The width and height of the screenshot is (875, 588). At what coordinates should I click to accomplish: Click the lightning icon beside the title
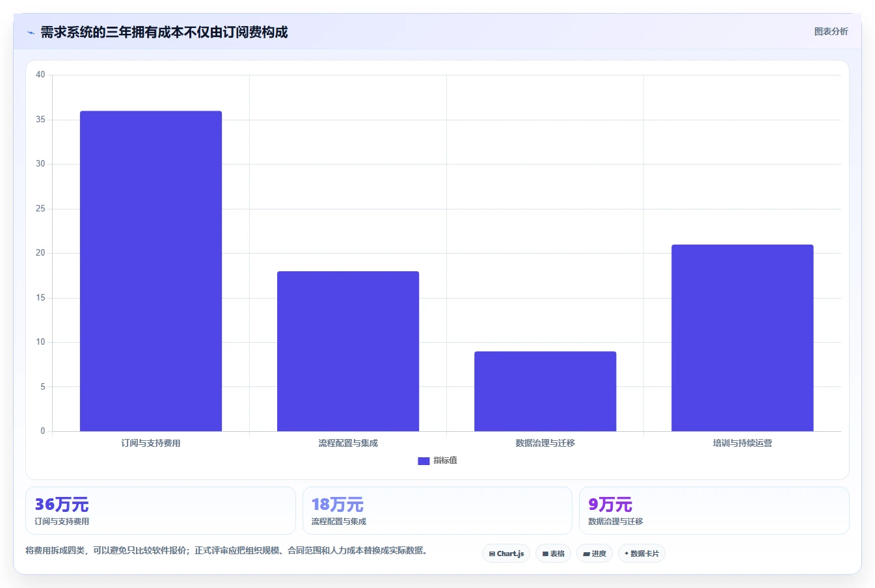[31, 33]
